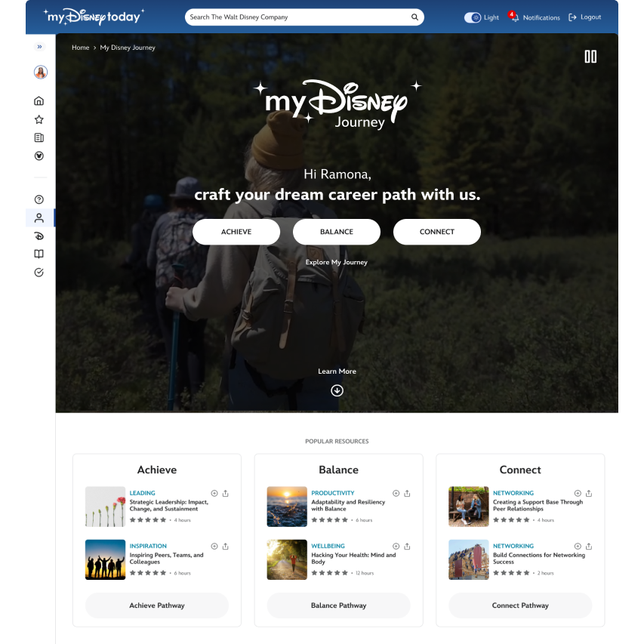Click the Disney D logo sidebar icon

point(39,236)
